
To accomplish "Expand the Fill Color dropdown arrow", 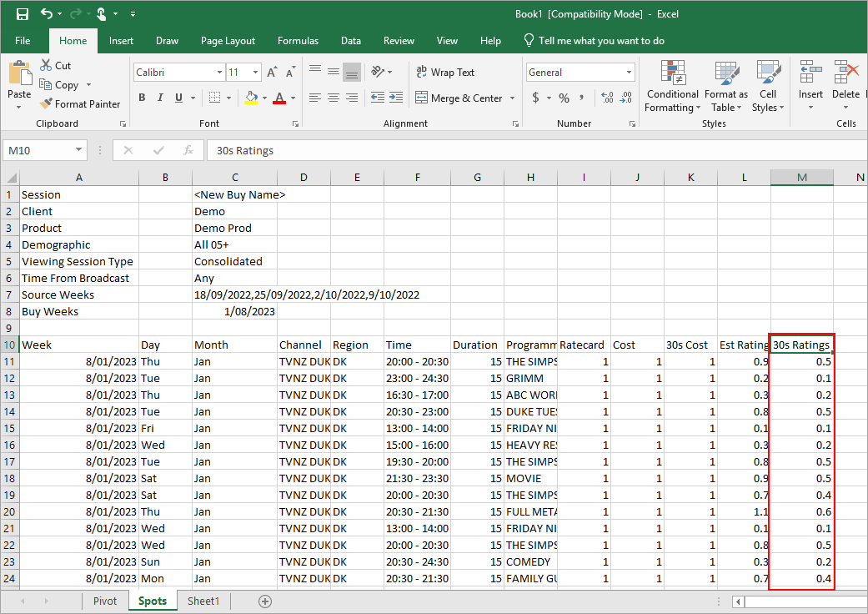I will coord(264,98).
